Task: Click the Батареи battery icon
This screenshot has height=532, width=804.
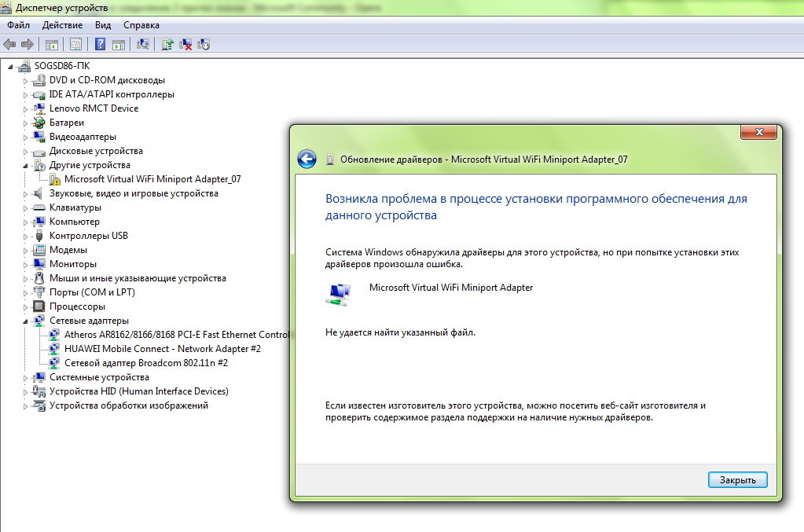Action: pos(39,123)
